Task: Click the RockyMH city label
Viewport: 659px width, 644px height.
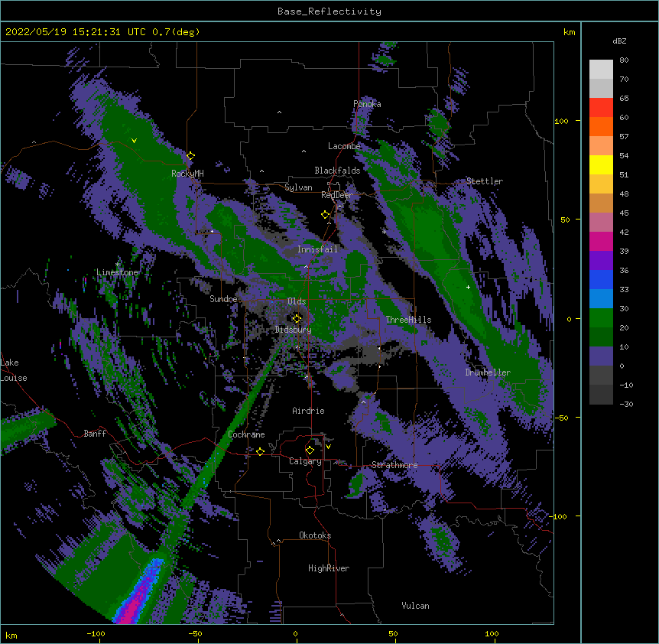Action: tap(187, 173)
